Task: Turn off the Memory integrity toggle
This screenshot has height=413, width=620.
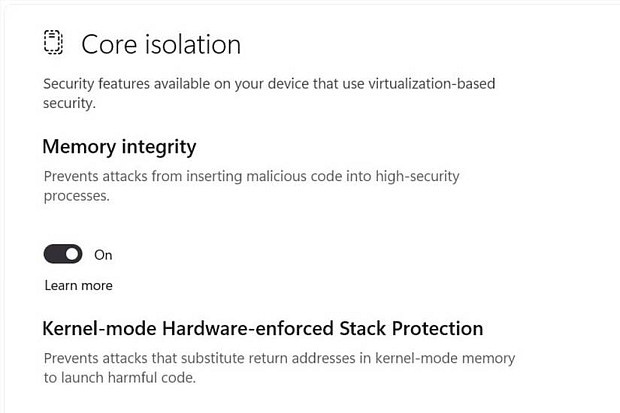Action: 63,254
